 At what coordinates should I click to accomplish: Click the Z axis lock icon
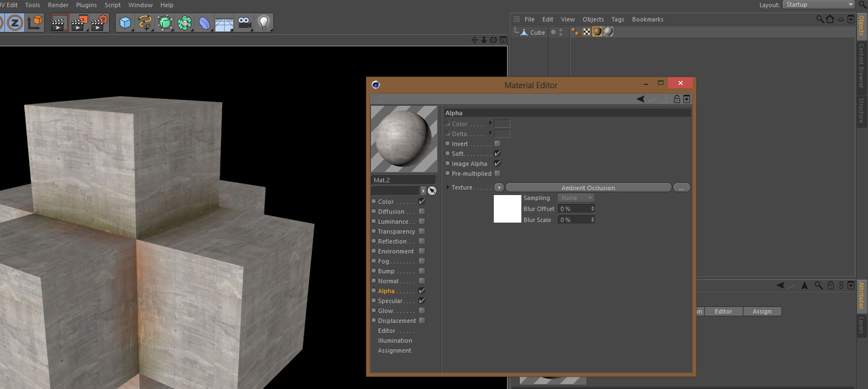(x=15, y=23)
